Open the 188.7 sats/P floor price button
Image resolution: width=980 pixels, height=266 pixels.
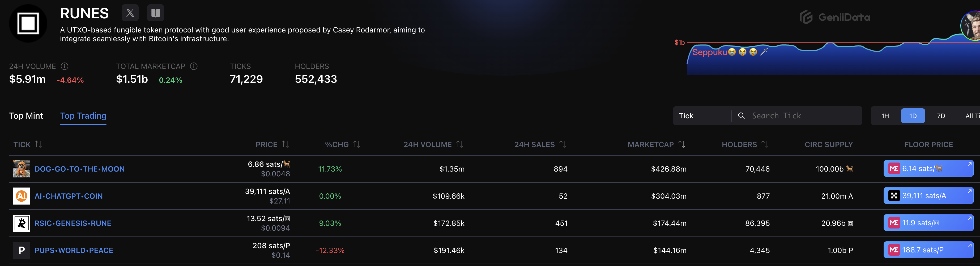[928, 250]
